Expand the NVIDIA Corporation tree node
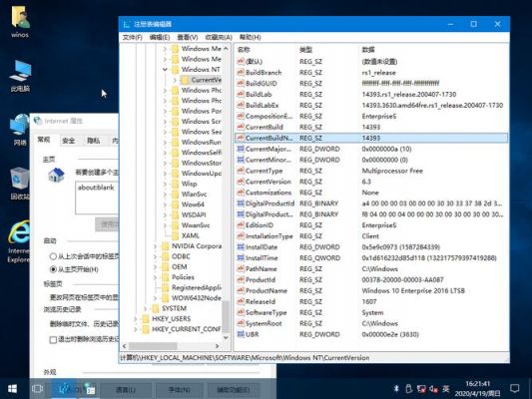 coord(155,246)
